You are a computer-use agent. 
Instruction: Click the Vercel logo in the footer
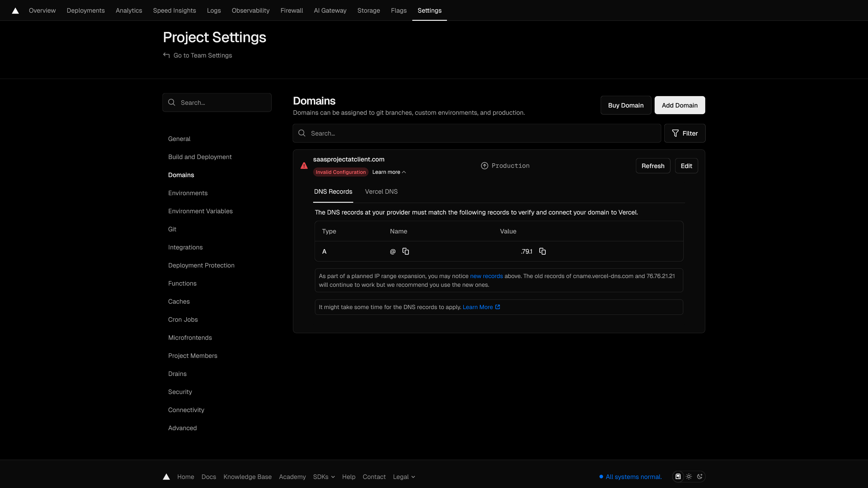point(166,477)
